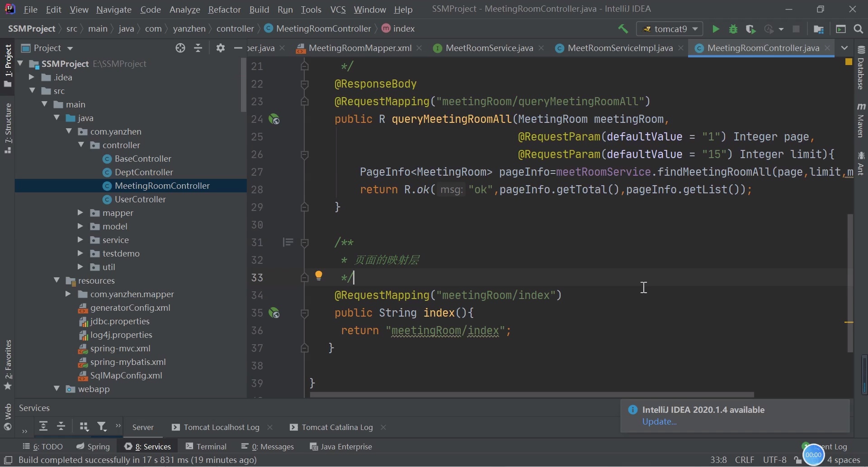Open the Refactor menu
This screenshot has width=868, height=467.
point(224,9)
